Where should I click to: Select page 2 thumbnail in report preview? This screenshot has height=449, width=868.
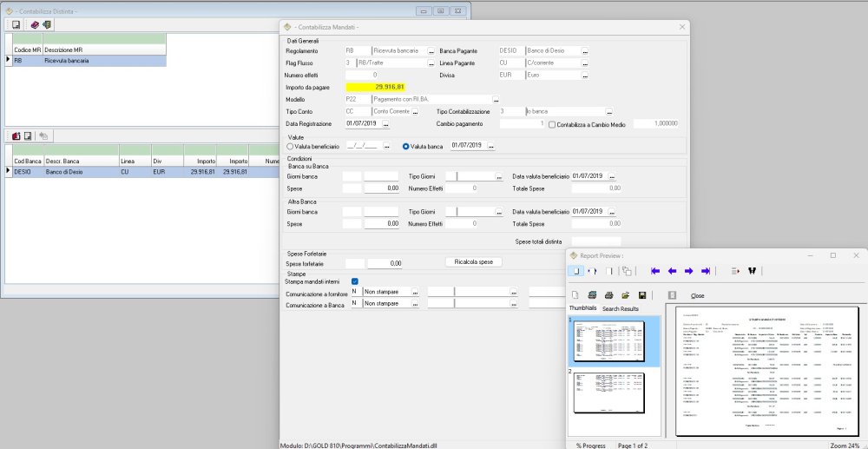click(x=608, y=393)
